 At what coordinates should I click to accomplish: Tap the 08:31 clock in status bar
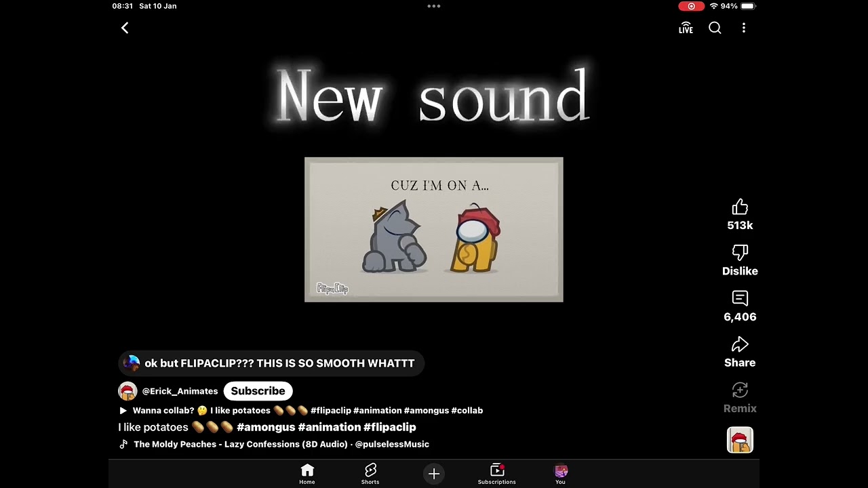(123, 6)
